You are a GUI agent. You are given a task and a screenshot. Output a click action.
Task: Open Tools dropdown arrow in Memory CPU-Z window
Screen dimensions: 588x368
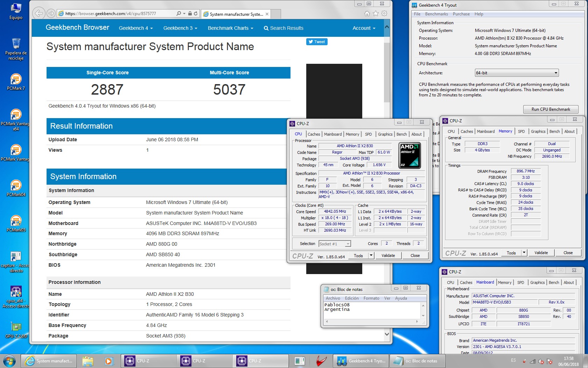pos(524,253)
